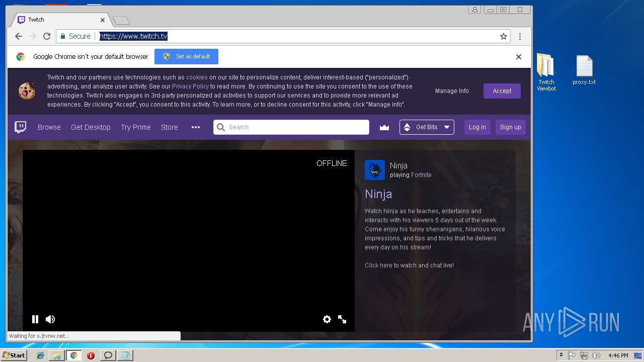644x362 pixels.
Task: Select Get Desktop in navigation
Action: click(x=91, y=127)
